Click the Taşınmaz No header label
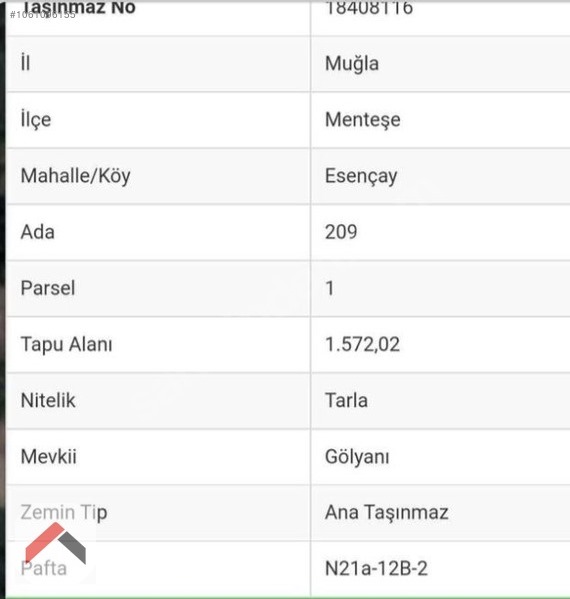 (79, 8)
